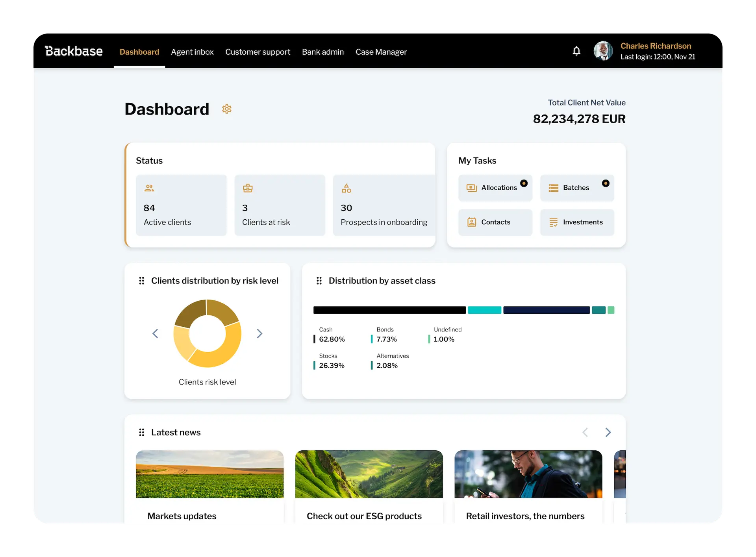756x557 pixels.
Task: Show previous risk level chart
Action: 156,333
